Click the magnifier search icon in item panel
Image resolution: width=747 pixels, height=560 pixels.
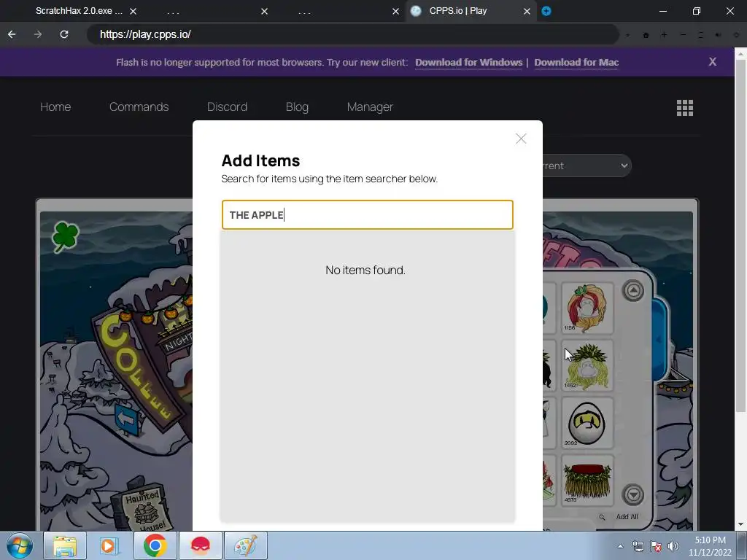pyautogui.click(x=602, y=517)
